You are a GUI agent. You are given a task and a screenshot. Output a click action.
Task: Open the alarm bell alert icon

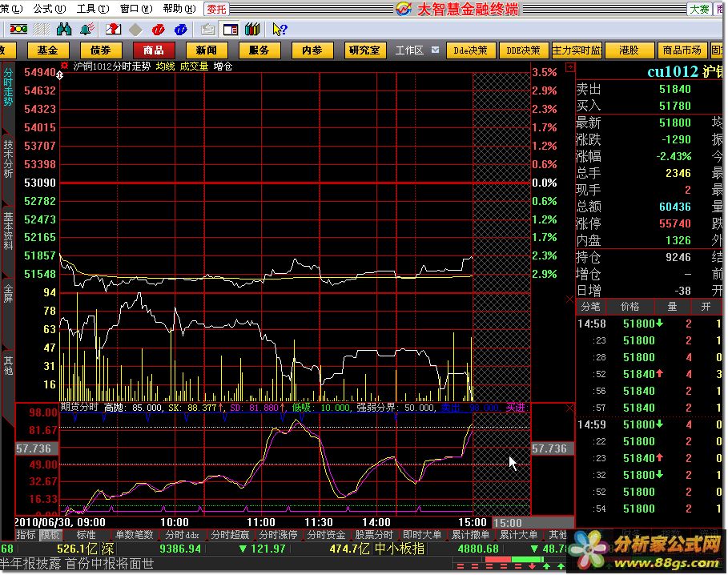[x=86, y=30]
